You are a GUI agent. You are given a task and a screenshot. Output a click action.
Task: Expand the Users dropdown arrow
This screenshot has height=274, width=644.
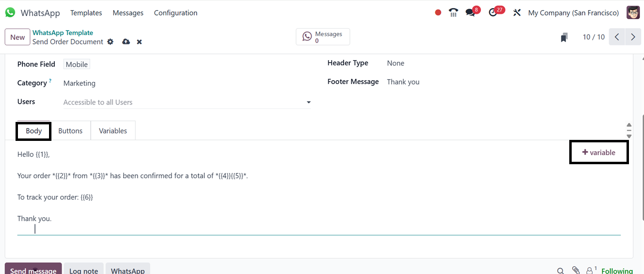[309, 103]
